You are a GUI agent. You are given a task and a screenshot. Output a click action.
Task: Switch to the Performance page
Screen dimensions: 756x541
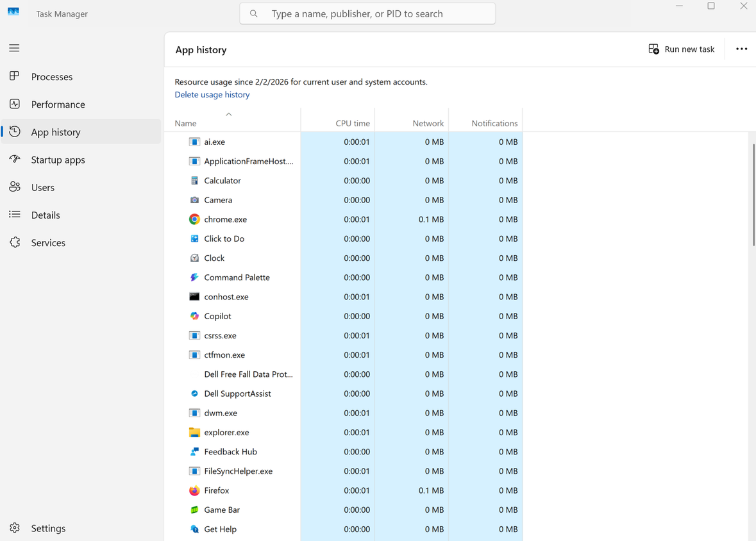[81, 104]
